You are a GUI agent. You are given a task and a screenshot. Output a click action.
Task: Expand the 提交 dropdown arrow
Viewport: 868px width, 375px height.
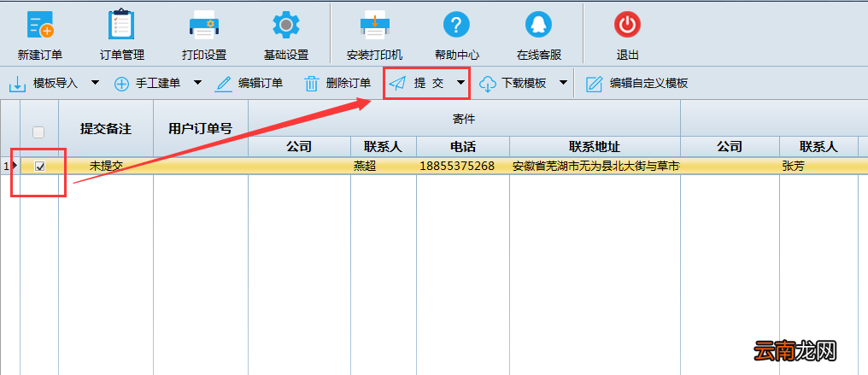pyautogui.click(x=460, y=83)
